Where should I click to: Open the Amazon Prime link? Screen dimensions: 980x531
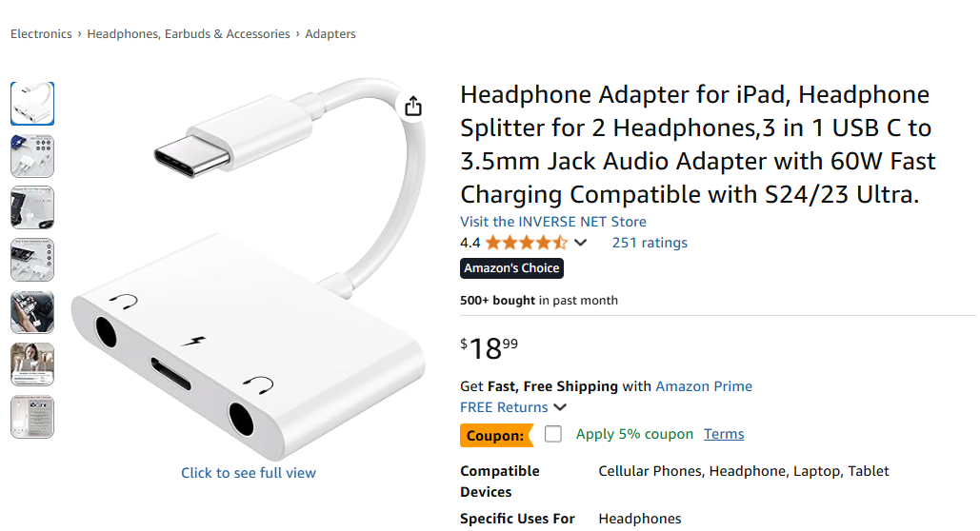(x=704, y=386)
